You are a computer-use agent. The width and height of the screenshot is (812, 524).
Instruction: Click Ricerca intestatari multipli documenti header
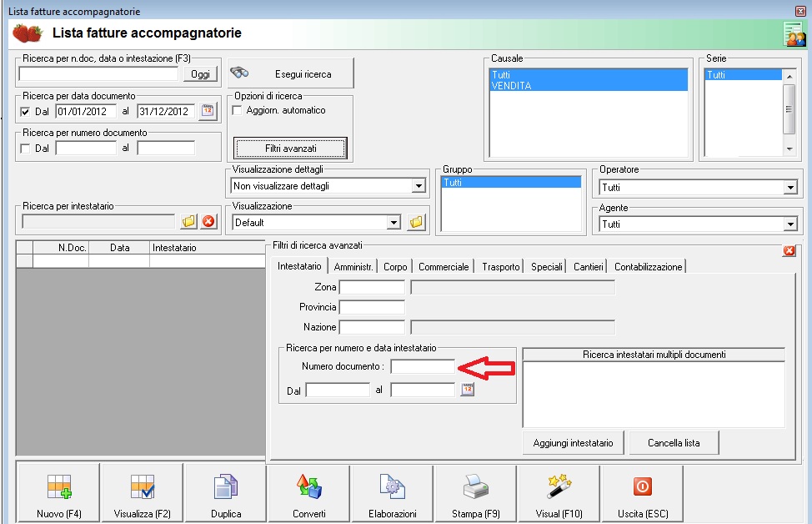coord(654,355)
